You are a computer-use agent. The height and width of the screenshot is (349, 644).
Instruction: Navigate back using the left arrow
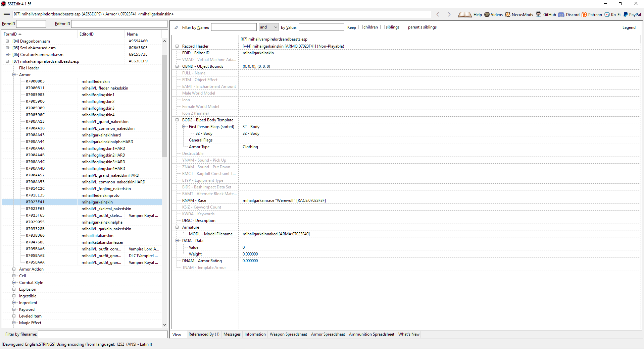438,14
